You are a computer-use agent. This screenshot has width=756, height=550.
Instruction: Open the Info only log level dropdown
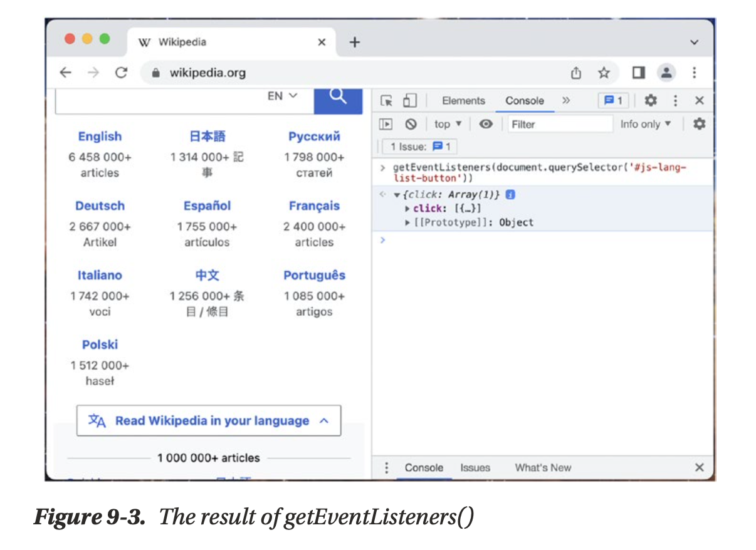[645, 124]
